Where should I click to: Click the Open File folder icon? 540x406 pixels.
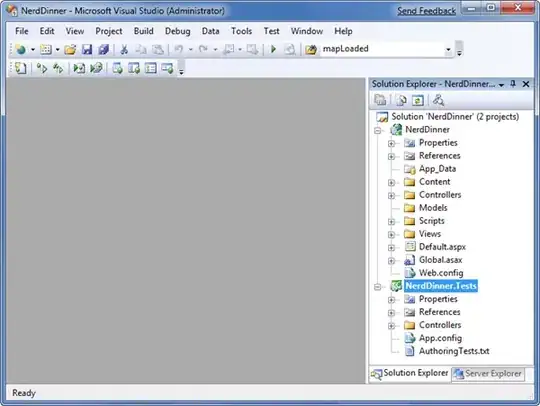(70, 50)
